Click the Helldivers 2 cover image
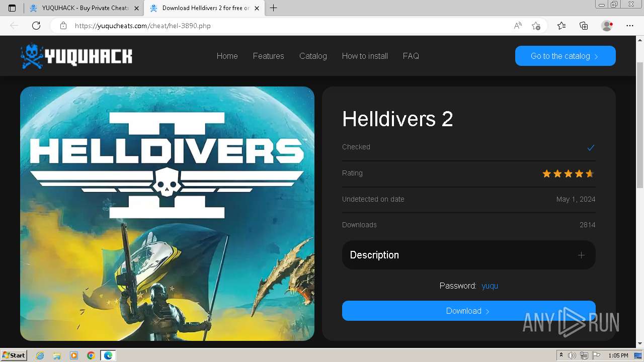Viewport: 644px width, 362px height. [x=167, y=214]
